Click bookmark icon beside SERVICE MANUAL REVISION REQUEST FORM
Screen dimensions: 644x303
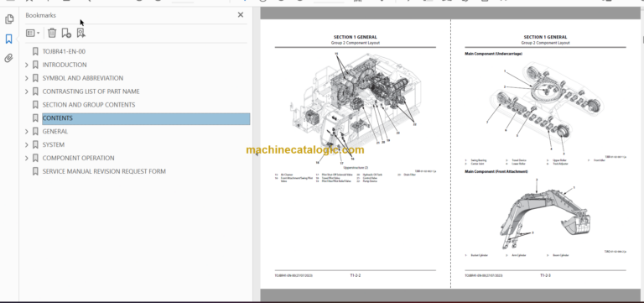pyautogui.click(x=35, y=171)
